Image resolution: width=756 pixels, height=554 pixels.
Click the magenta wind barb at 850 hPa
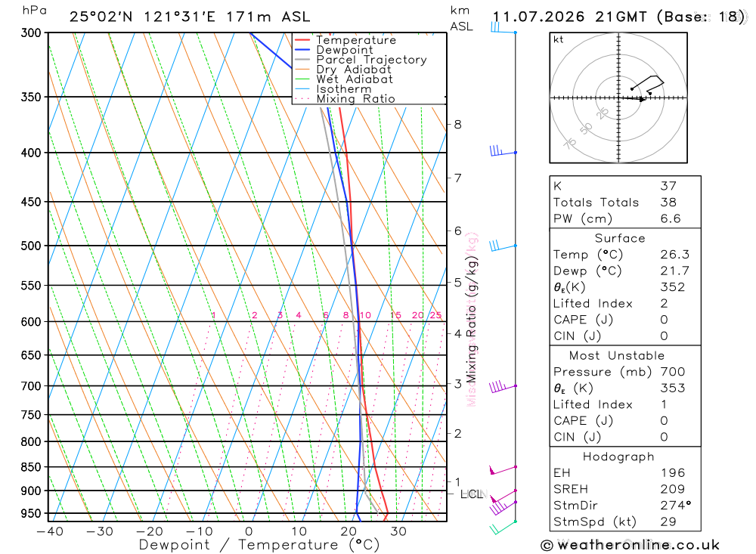coord(503,469)
